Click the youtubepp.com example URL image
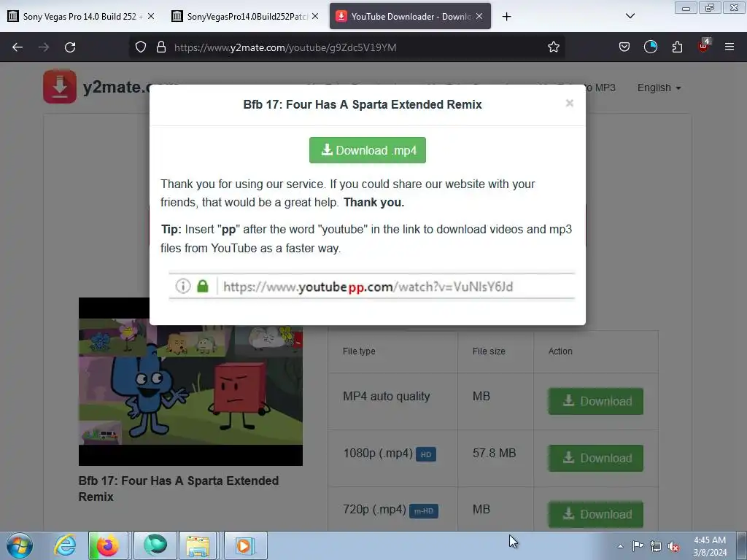 [x=371, y=286]
